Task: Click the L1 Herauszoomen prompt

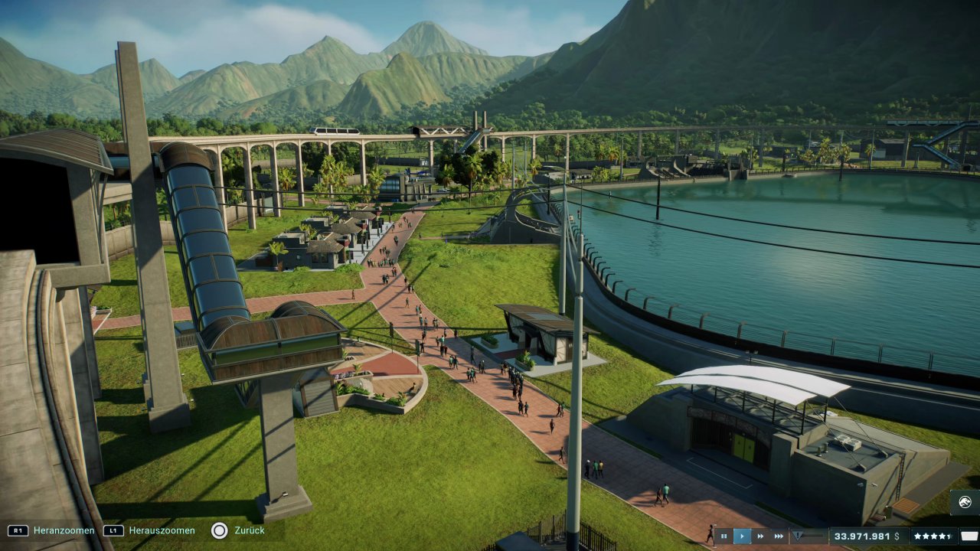Action: click(149, 530)
